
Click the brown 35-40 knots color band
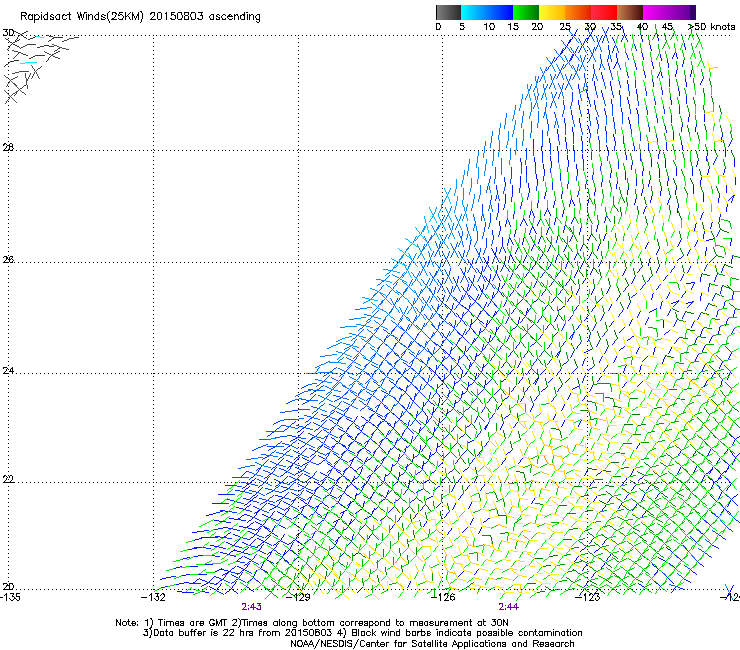630,12
